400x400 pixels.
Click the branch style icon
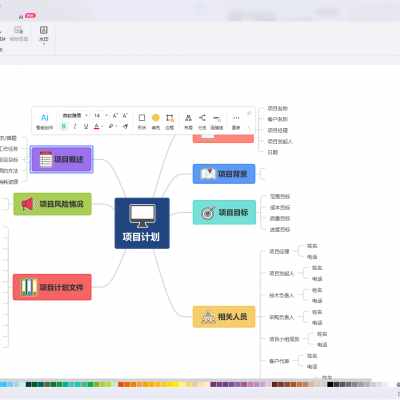(x=202, y=121)
